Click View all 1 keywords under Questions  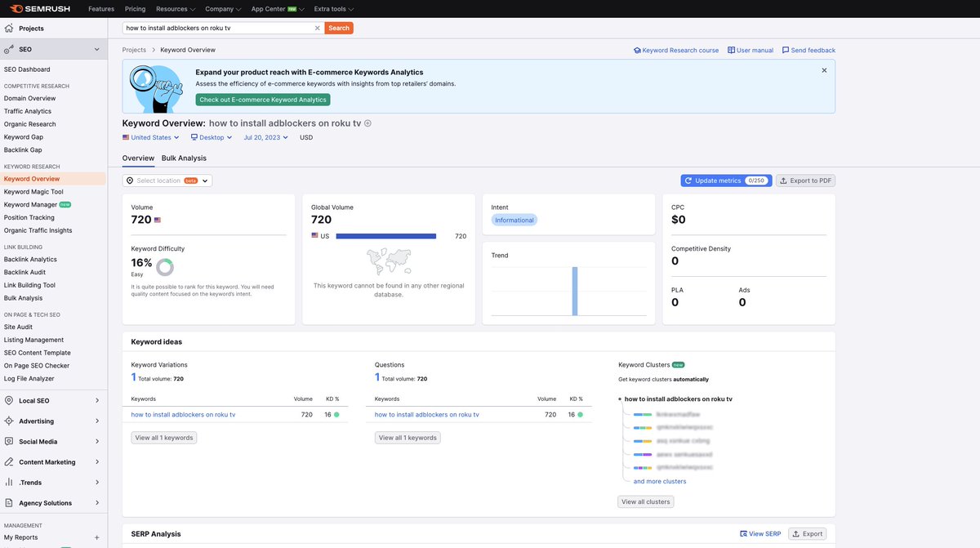[x=408, y=438]
